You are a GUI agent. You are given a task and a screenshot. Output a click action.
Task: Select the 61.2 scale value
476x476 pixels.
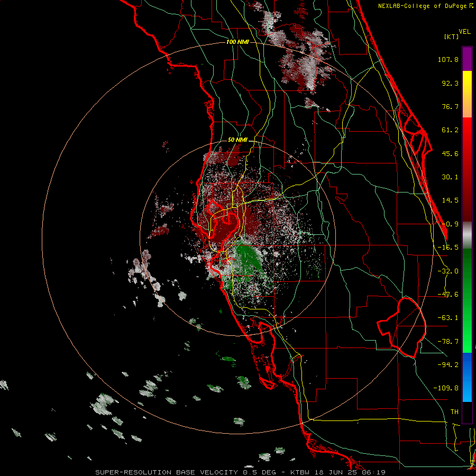[x=450, y=130]
